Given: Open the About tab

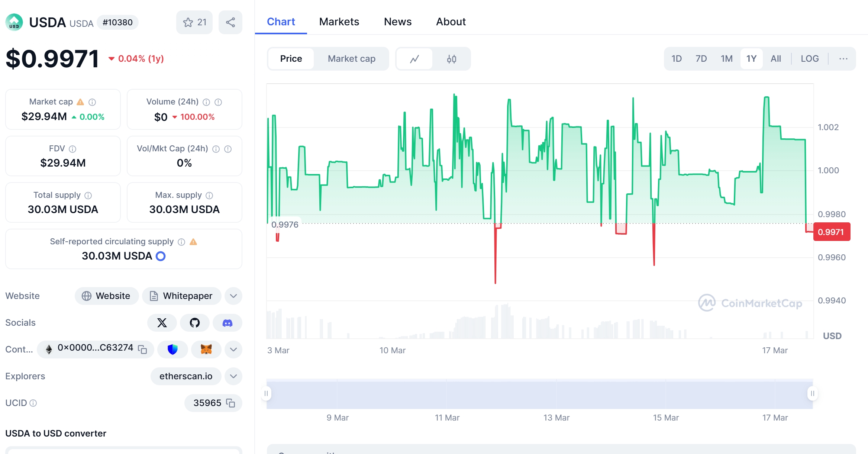Looking at the screenshot, I should click(x=451, y=22).
